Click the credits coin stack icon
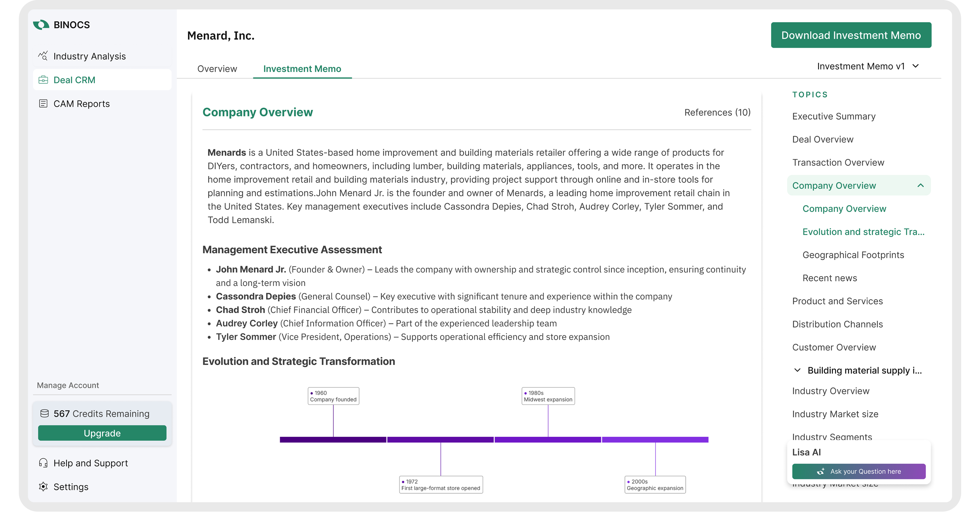Image resolution: width=980 pixels, height=516 pixels. coord(44,413)
